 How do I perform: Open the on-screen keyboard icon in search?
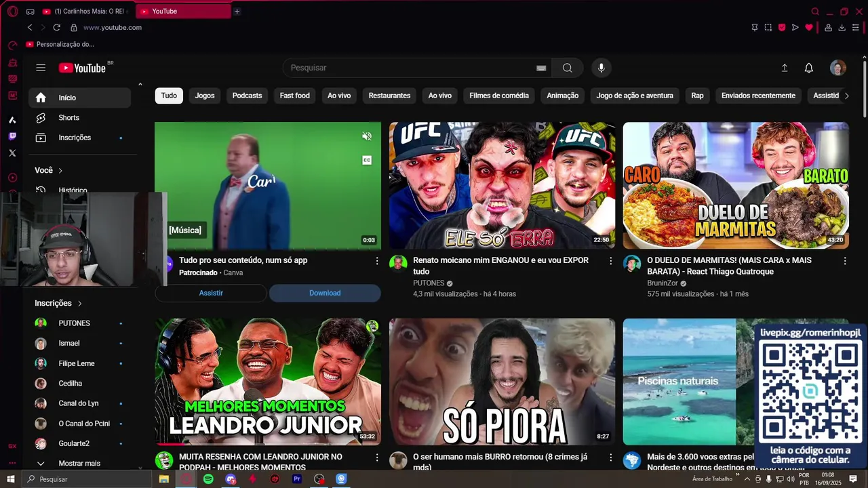[541, 68]
